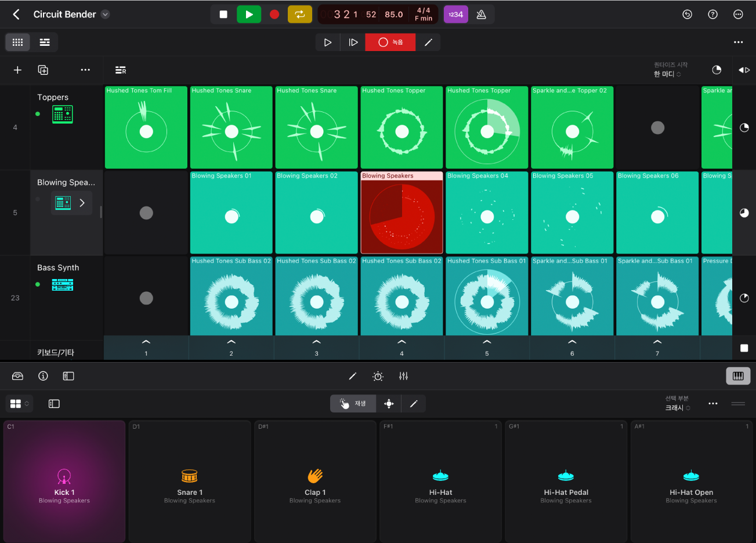This screenshot has height=543, width=756.
Task: Open the pad grid layout selector
Action: [19, 404]
